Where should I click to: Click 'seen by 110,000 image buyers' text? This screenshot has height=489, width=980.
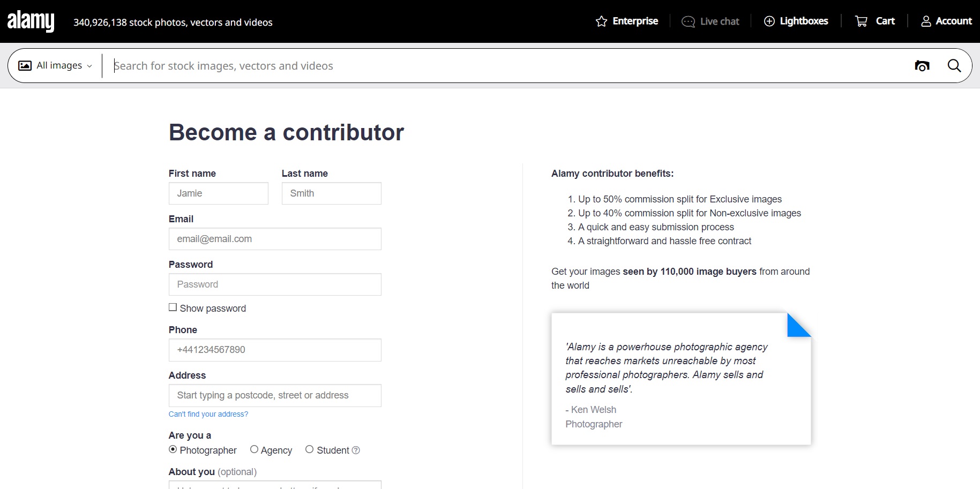click(690, 272)
